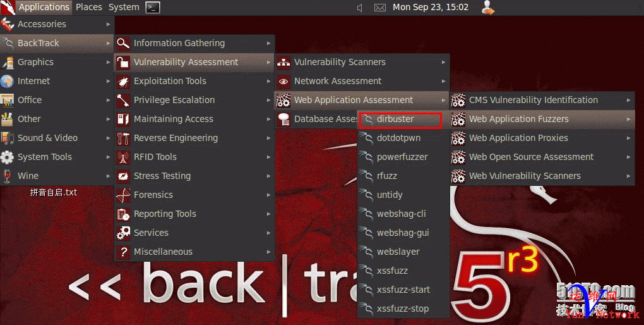
Task: Click the Internet globe icon
Action: (x=7, y=81)
